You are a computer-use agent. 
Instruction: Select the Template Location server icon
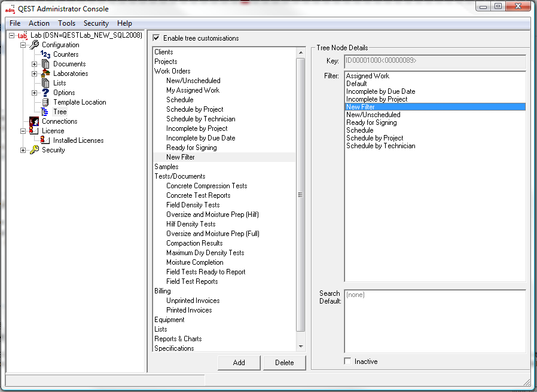coord(45,102)
